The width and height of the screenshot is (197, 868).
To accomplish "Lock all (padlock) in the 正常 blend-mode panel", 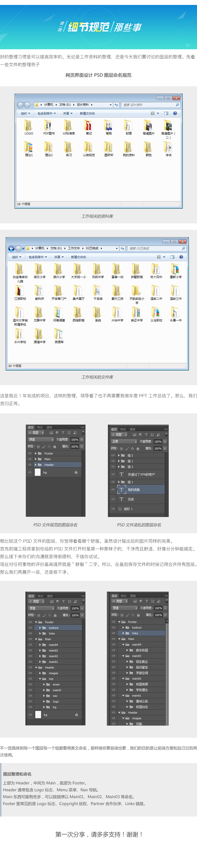I will pyautogui.click(x=138, y=449).
